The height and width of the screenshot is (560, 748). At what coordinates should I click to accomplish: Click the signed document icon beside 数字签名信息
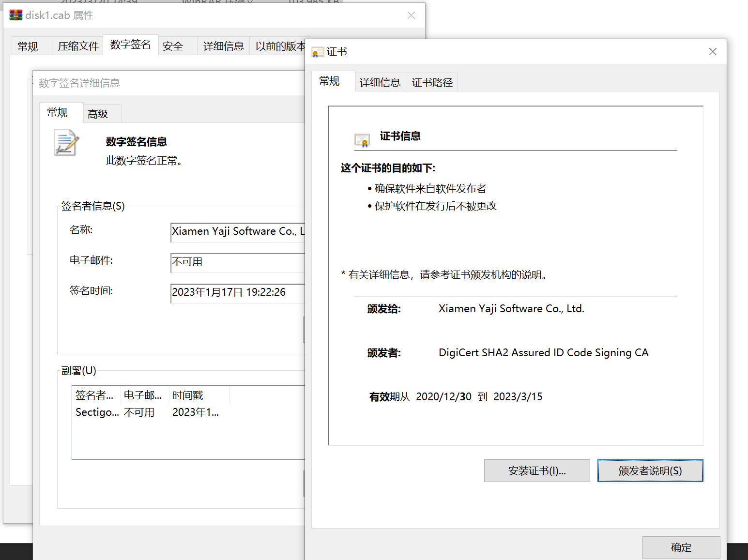(66, 143)
